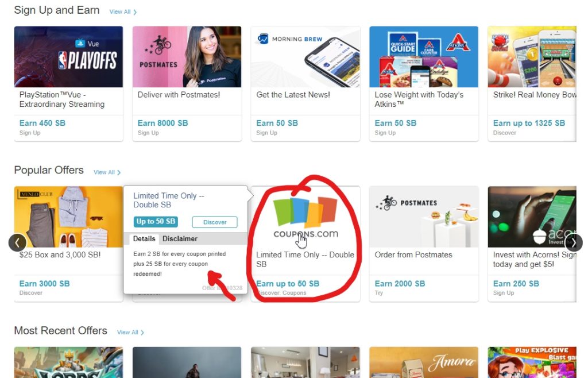Viewport: 588px width, 378px height.
Task: Open the Atkins offer image
Action: tap(424, 57)
